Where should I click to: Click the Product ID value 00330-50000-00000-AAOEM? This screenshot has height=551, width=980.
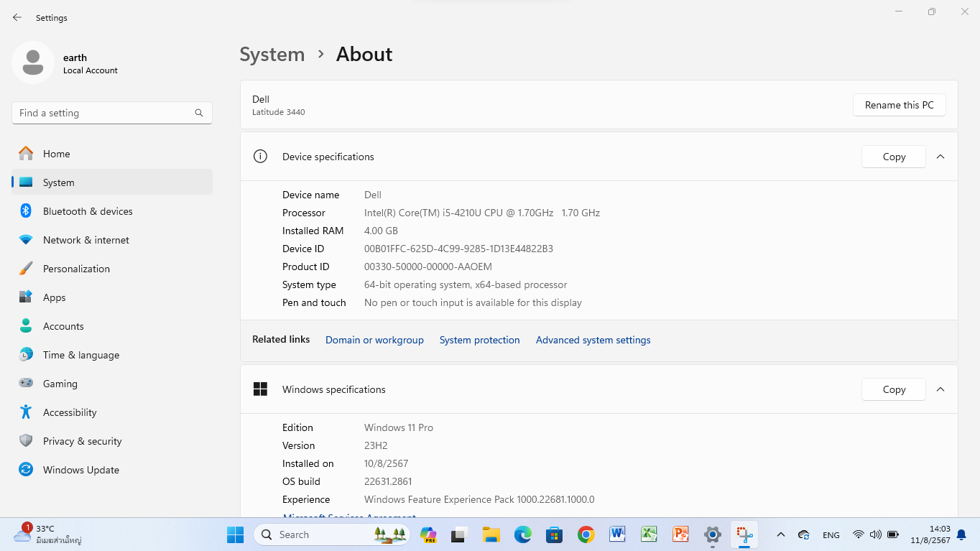pos(428,267)
